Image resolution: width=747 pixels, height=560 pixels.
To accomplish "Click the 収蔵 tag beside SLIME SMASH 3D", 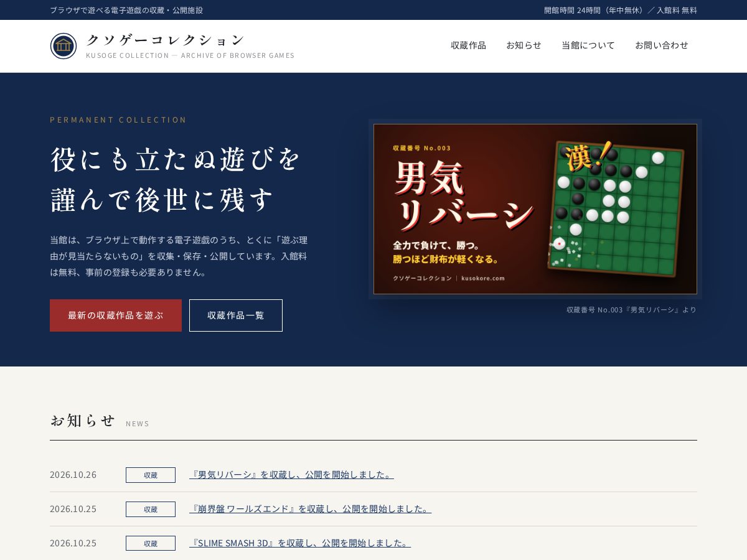I will click(151, 543).
